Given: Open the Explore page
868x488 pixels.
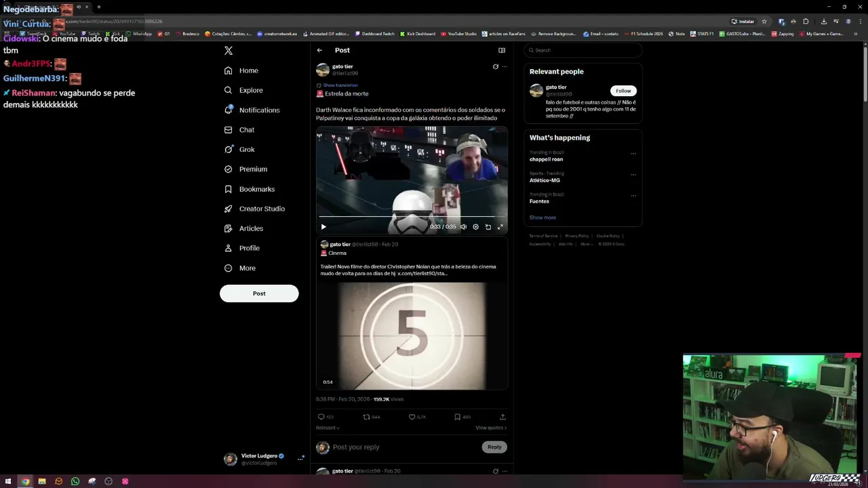Looking at the screenshot, I should 243,90.
